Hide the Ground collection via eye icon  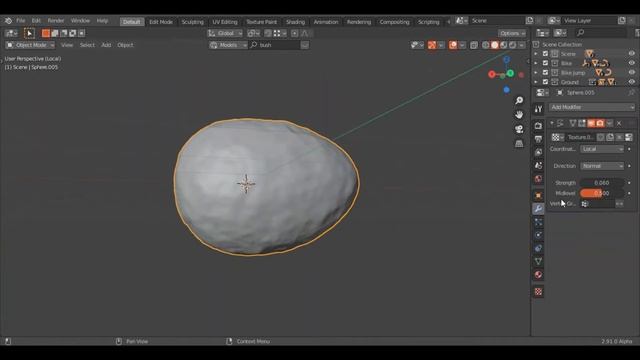(x=631, y=82)
